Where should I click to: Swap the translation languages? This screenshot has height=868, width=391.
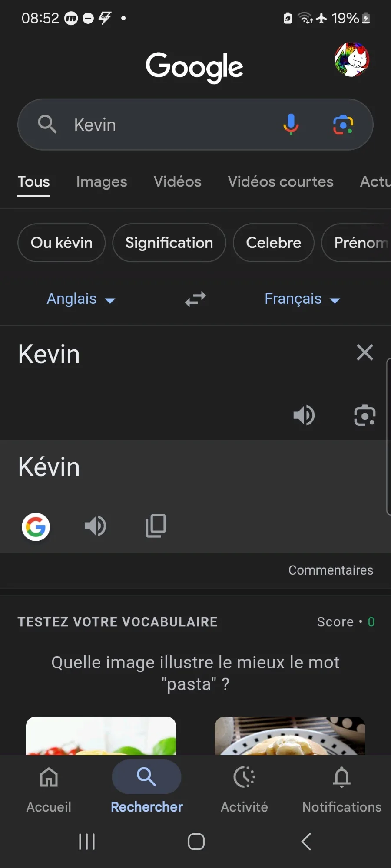pyautogui.click(x=195, y=299)
